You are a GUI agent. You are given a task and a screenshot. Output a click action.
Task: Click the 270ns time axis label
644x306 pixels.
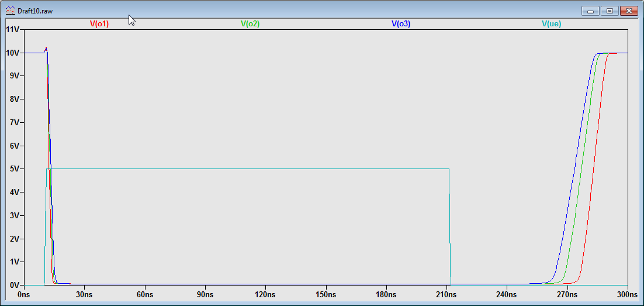[x=567, y=295]
